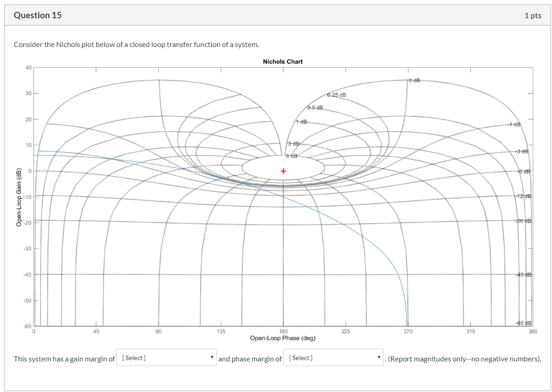Screen dimensions: 552x392
Task: Click the Open-Loop Phase axis label
Action: click(283, 338)
